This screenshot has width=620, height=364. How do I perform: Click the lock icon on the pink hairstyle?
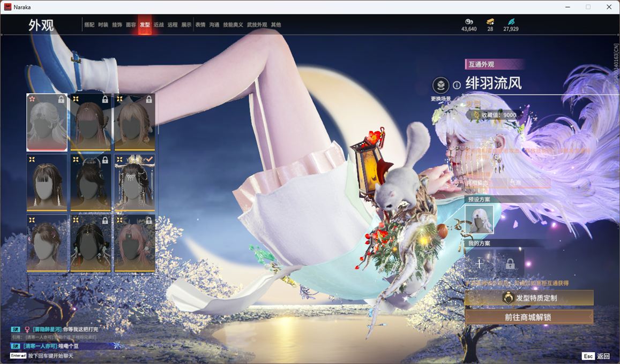click(x=148, y=221)
